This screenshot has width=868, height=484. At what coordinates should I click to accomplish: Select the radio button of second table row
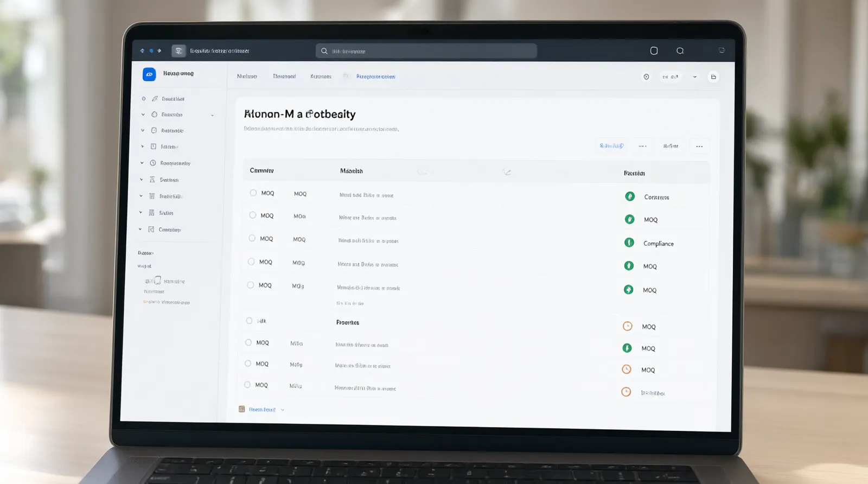tap(253, 215)
